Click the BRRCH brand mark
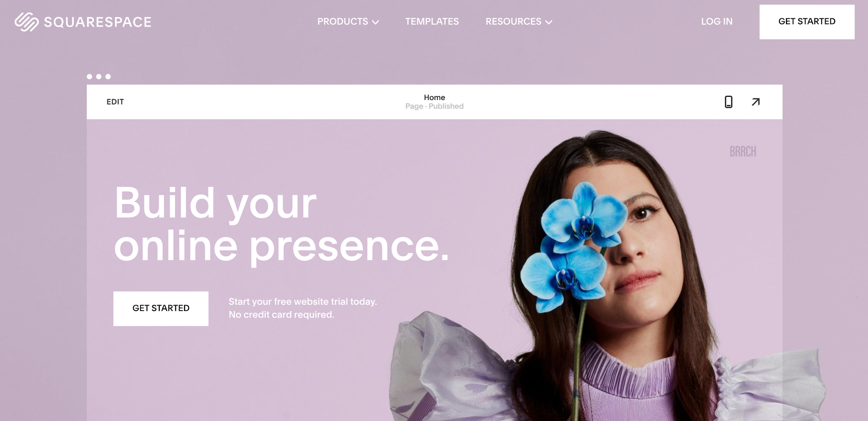868x421 pixels. (743, 152)
